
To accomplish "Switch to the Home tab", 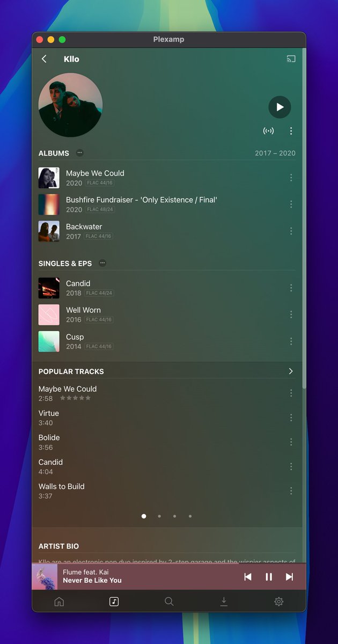I will pos(59,602).
